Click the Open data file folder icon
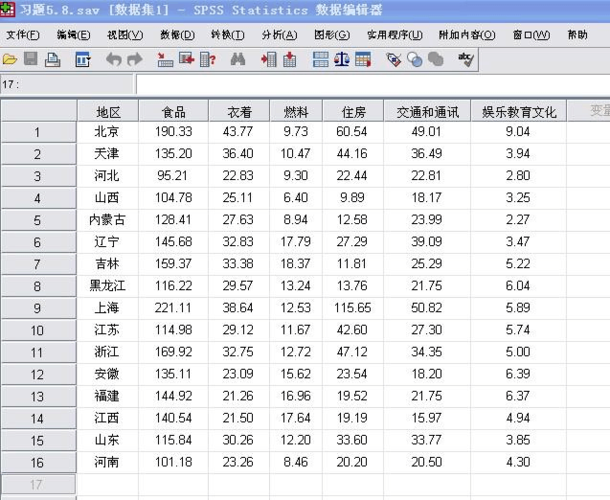Viewport: 610px width, 500px height. [x=10, y=60]
